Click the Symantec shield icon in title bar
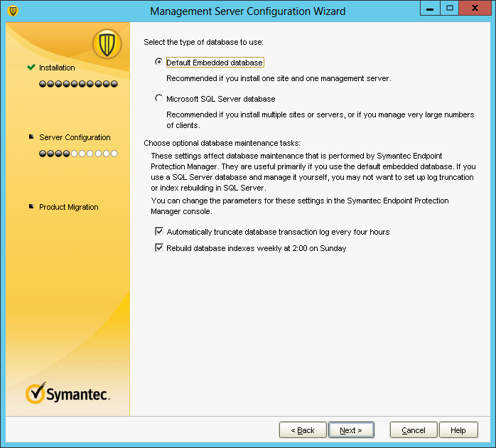Screen dimensions: 496x448 coord(13,11)
